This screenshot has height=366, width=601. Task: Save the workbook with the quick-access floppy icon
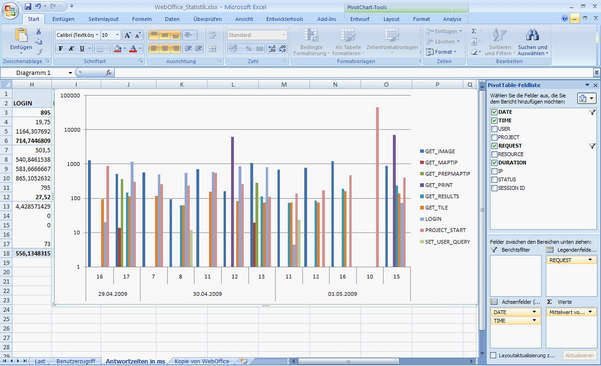coord(28,7)
